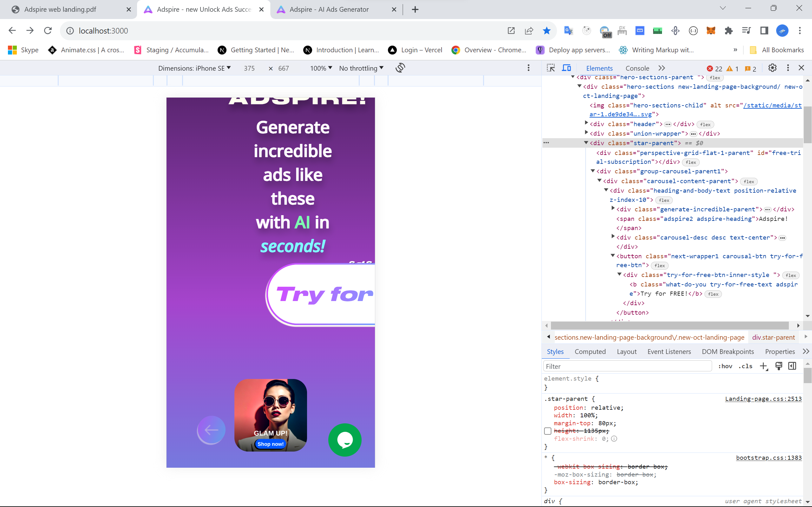This screenshot has height=507, width=812.
Task: Open the Console tab in DevTools
Action: [637, 68]
